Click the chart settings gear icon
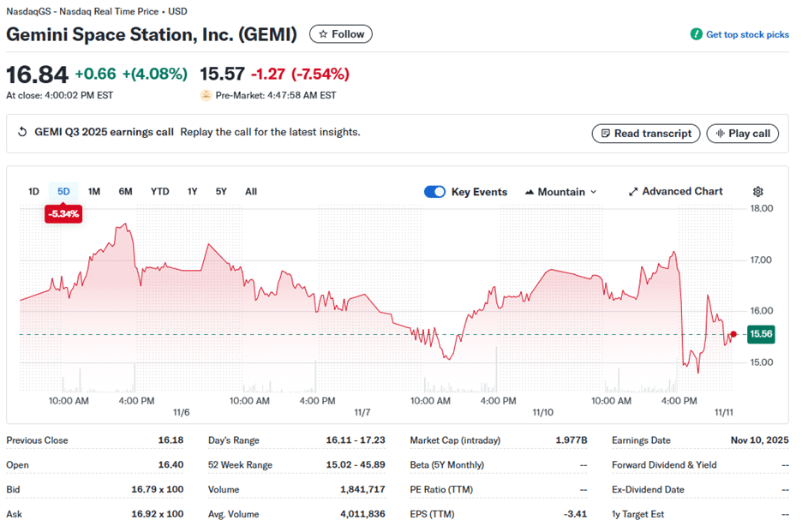 757,191
